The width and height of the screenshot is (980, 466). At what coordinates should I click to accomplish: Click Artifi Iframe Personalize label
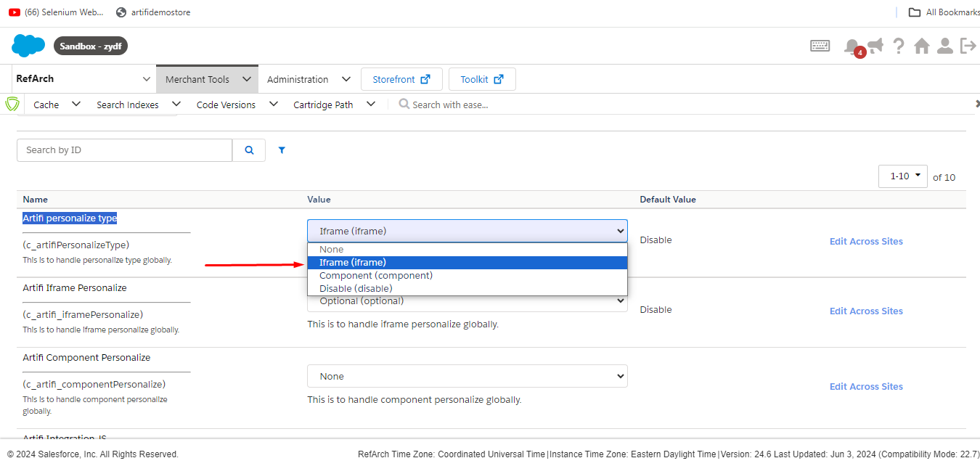click(75, 287)
